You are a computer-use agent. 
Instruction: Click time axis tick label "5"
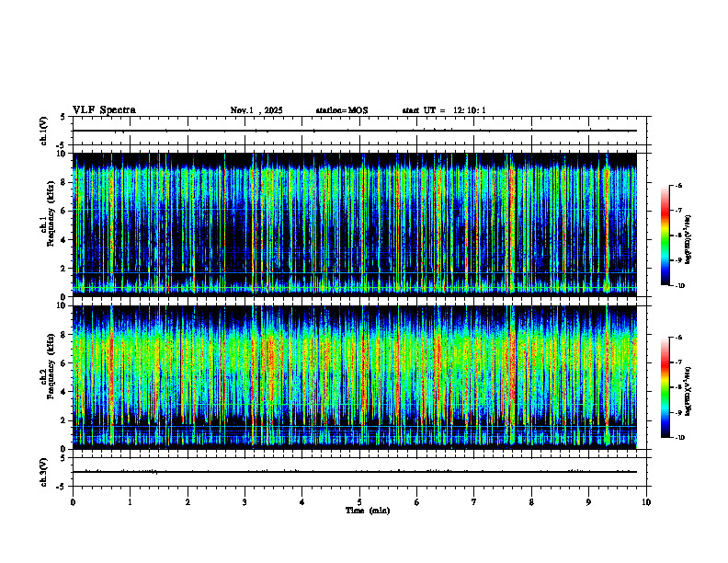(359, 502)
